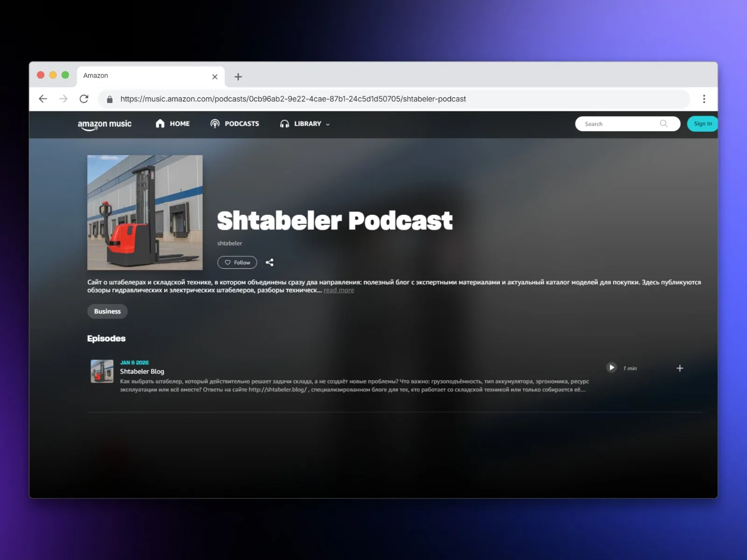Open the Home section

click(173, 124)
